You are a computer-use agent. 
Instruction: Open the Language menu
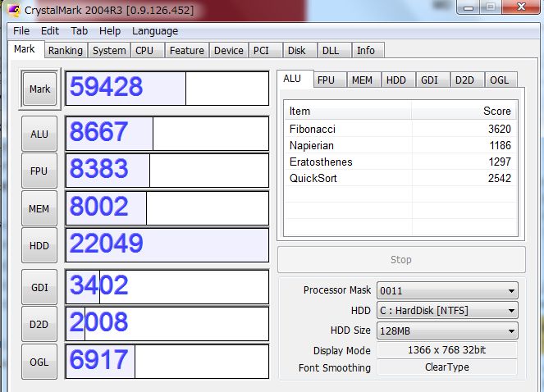pos(155,30)
